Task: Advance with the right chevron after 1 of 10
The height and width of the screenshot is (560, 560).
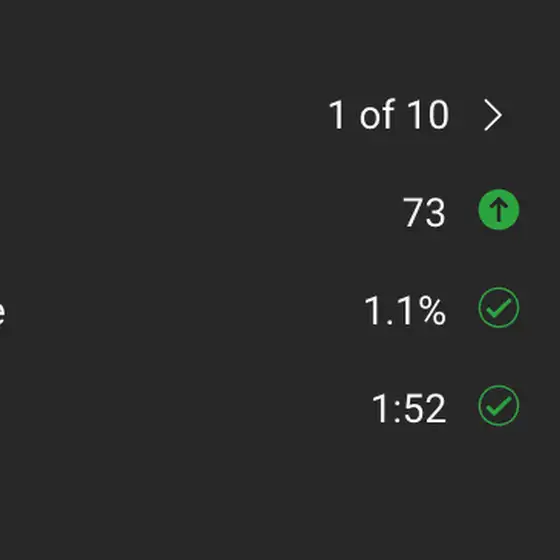Action: (x=493, y=115)
